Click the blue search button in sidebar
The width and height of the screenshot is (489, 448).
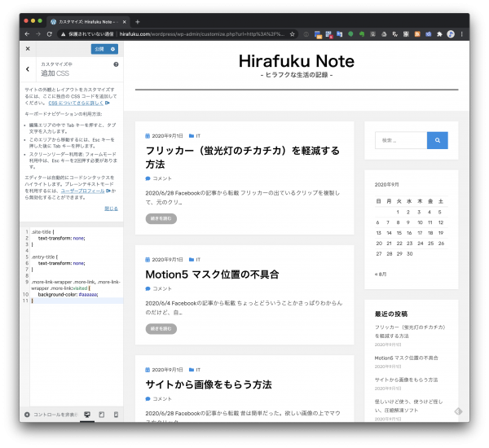[x=437, y=140]
